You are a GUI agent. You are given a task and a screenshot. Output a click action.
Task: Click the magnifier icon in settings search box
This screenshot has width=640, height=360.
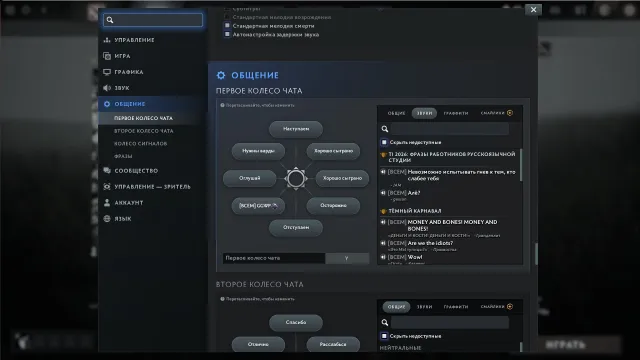[x=110, y=20]
